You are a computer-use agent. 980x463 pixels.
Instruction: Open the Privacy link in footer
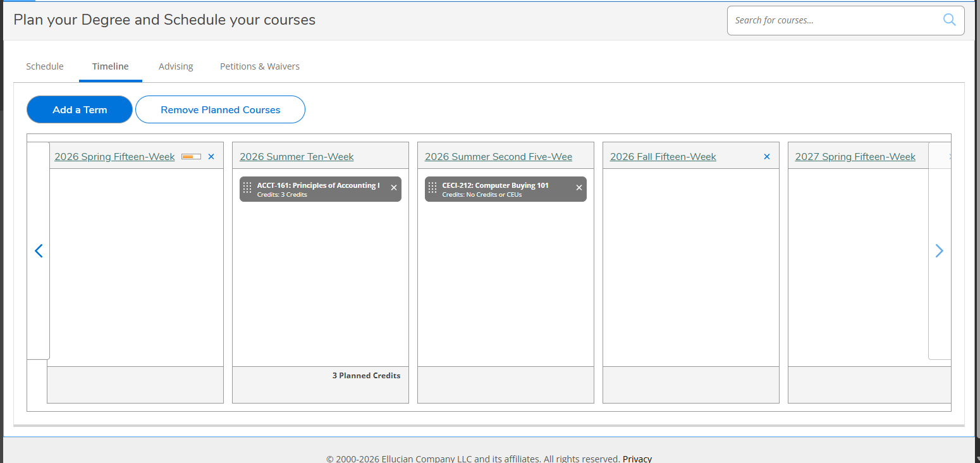tap(637, 459)
